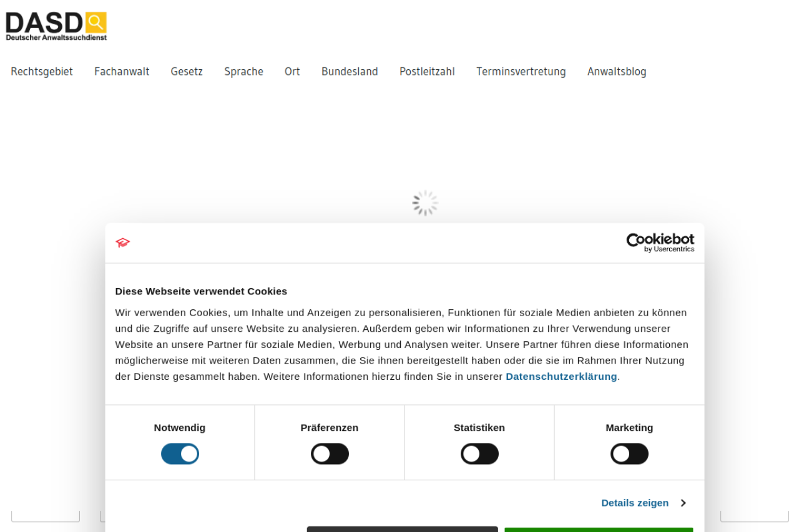Click the yellow magnifier icon in the logo
The image size is (799, 532).
click(x=96, y=22)
